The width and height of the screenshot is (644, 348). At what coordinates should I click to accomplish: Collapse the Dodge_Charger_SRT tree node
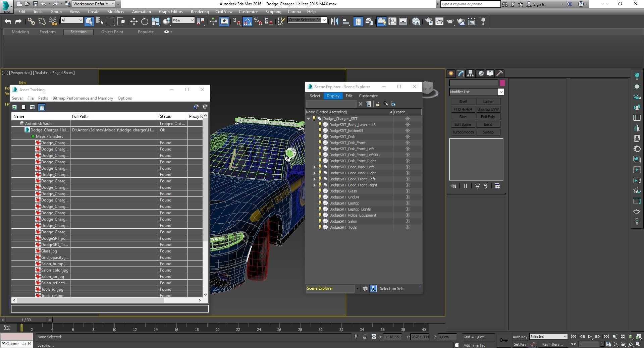click(308, 119)
